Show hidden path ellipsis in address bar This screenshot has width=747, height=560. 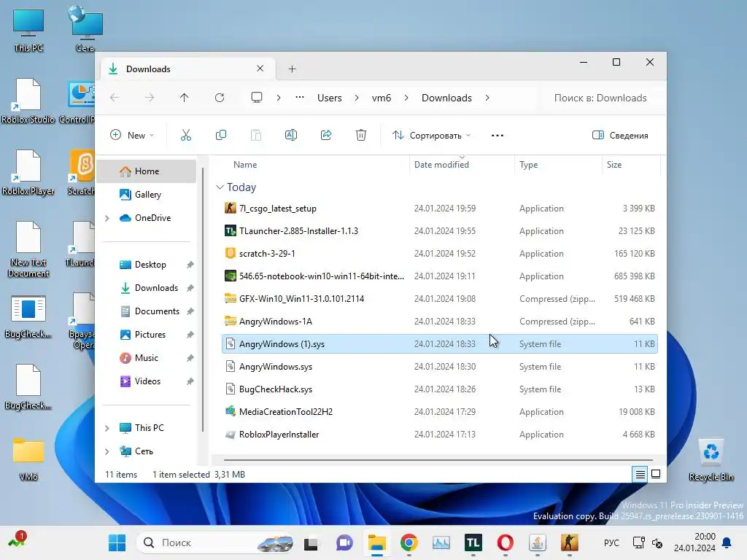(300, 98)
